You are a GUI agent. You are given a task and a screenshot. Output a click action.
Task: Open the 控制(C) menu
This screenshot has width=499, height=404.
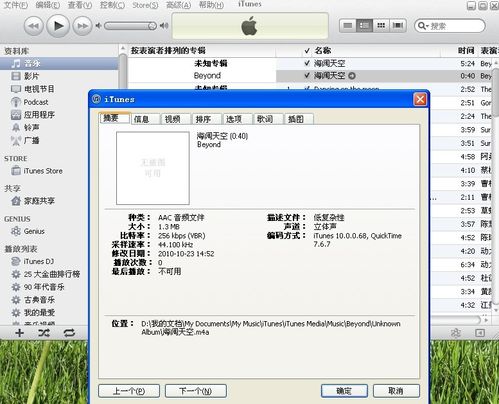[x=112, y=5]
